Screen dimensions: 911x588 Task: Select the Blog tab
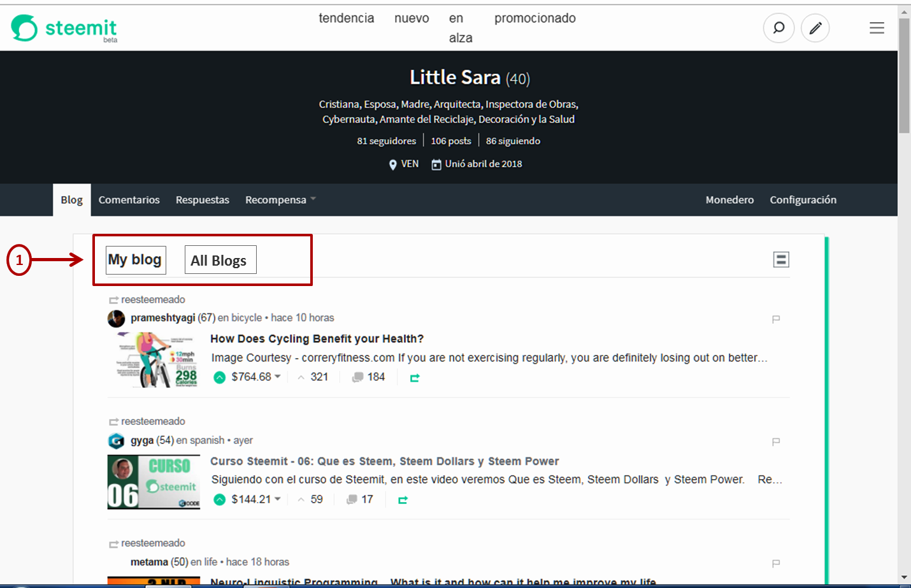pos(72,200)
